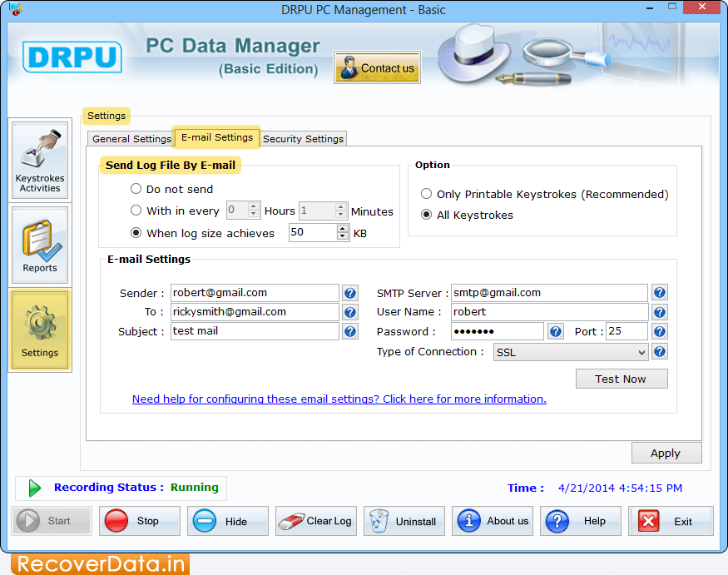This screenshot has width=728, height=575.
Task: Click help icon beside To field
Action: [x=350, y=312]
